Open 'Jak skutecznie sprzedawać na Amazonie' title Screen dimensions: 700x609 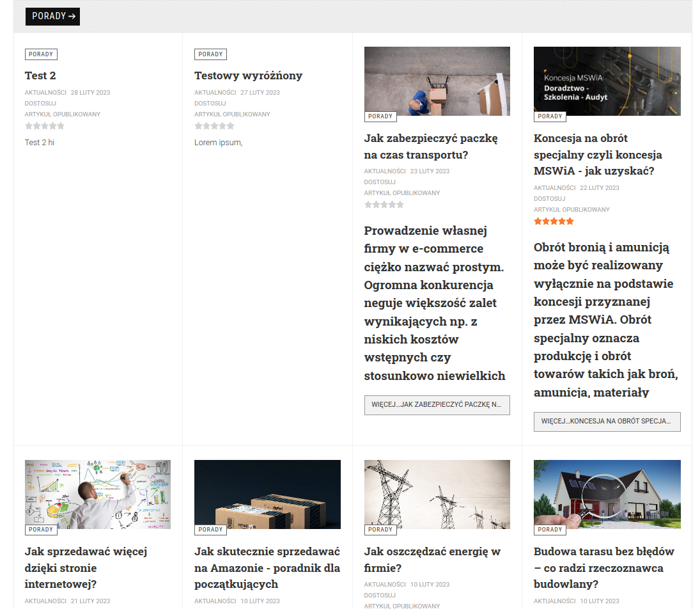pos(267,568)
